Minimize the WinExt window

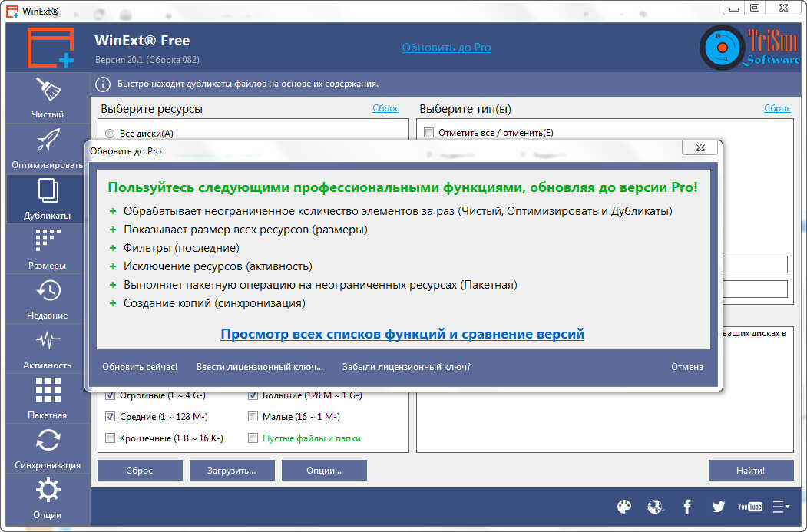click(734, 8)
